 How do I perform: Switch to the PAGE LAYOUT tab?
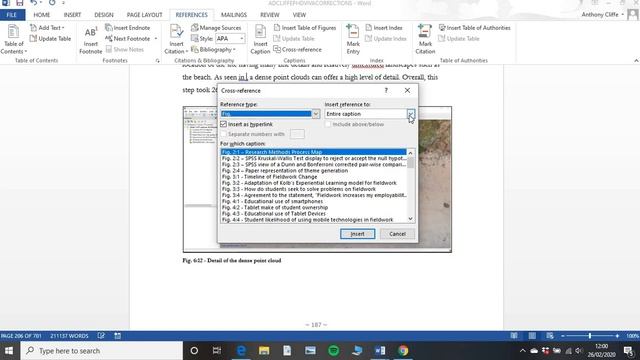click(144, 15)
